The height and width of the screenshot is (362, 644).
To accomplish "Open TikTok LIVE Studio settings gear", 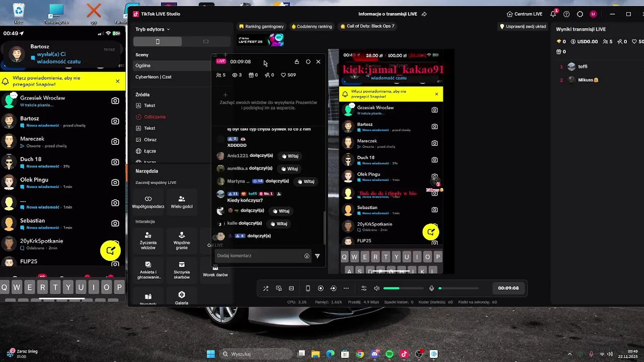I will pyautogui.click(x=580, y=14).
